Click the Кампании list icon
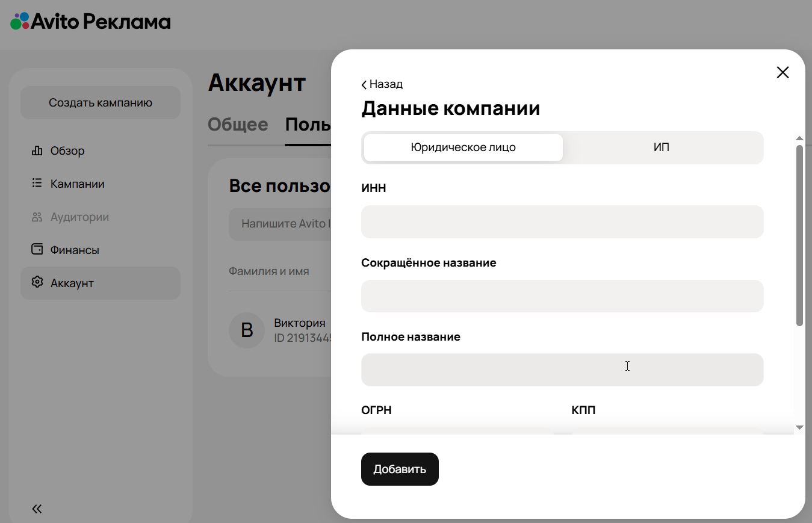This screenshot has height=523, width=812. 37,183
